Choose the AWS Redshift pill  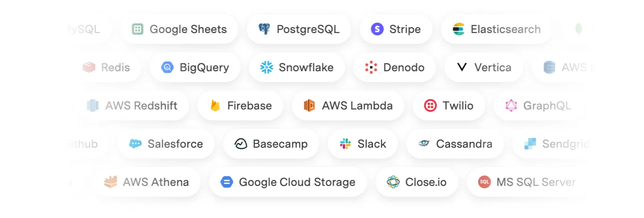point(132,106)
